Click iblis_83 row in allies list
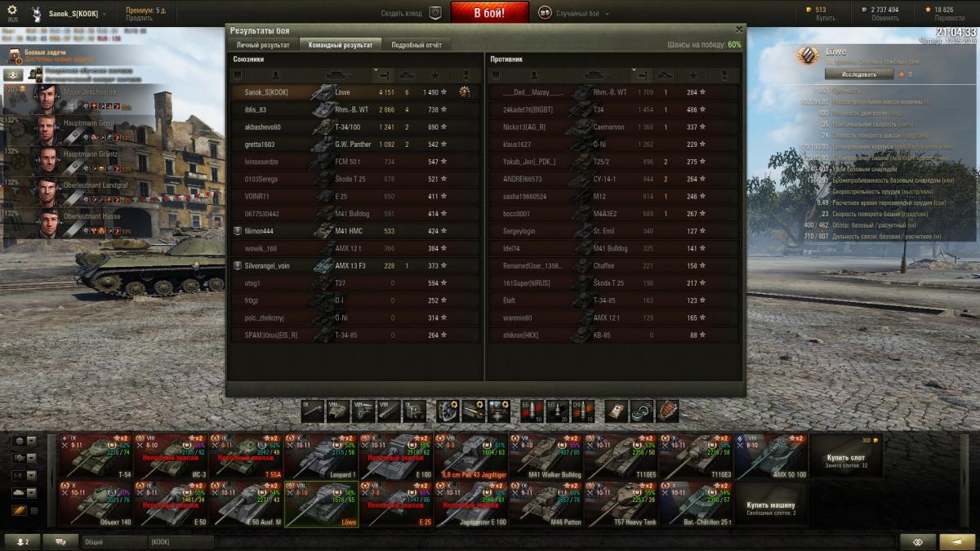The width and height of the screenshot is (980, 551). [356, 109]
